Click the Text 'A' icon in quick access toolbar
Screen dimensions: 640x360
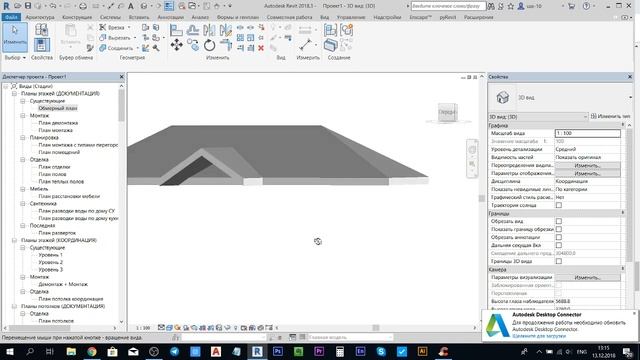point(131,6)
